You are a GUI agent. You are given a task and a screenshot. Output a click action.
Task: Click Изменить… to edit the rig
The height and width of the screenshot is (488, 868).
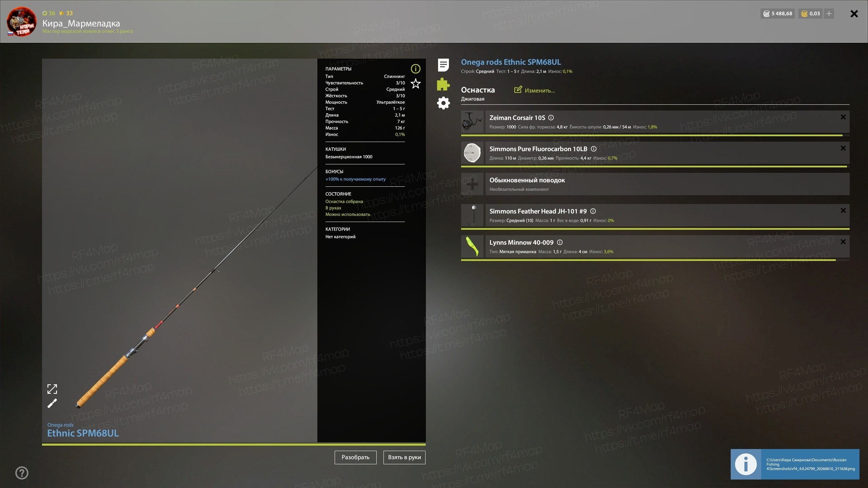(x=539, y=90)
